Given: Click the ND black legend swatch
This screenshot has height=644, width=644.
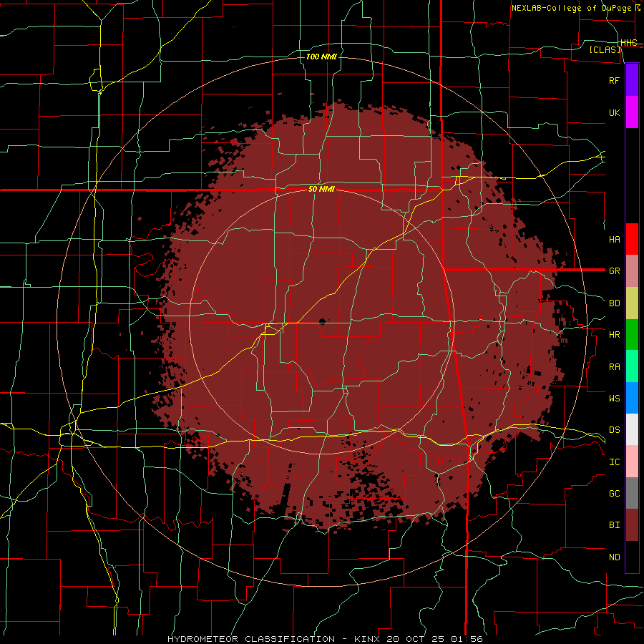Looking at the screenshot, I should 632,557.
